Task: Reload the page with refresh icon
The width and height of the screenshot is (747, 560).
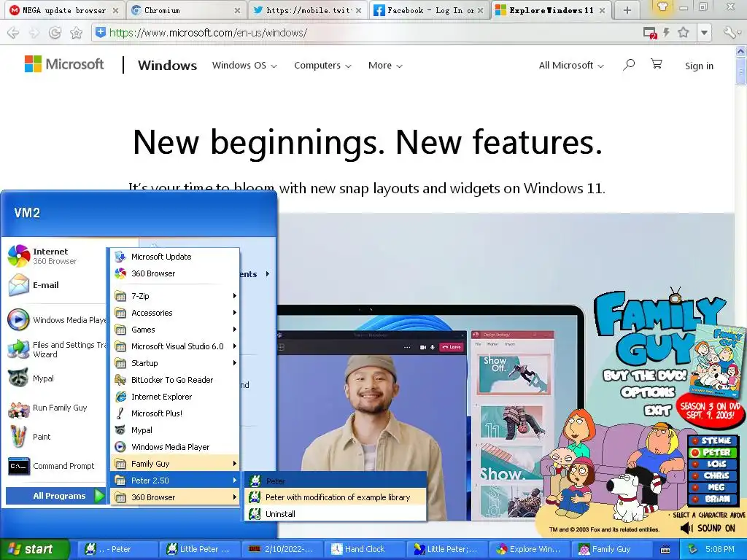Action: pyautogui.click(x=55, y=33)
